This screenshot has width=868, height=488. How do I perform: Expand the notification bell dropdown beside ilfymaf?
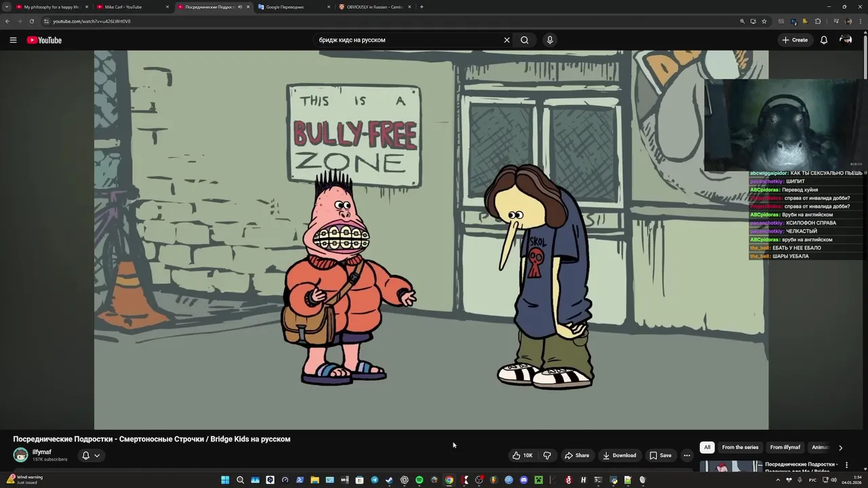[91, 455]
